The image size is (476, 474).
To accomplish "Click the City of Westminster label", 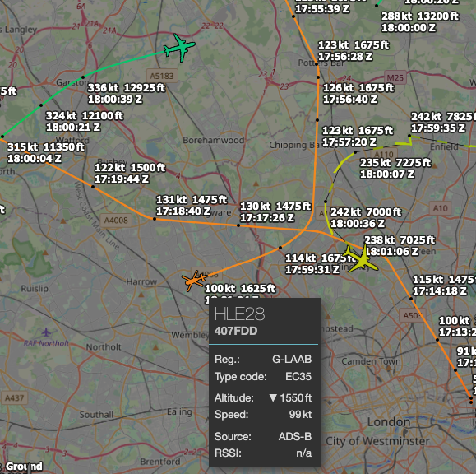I will tap(377, 441).
